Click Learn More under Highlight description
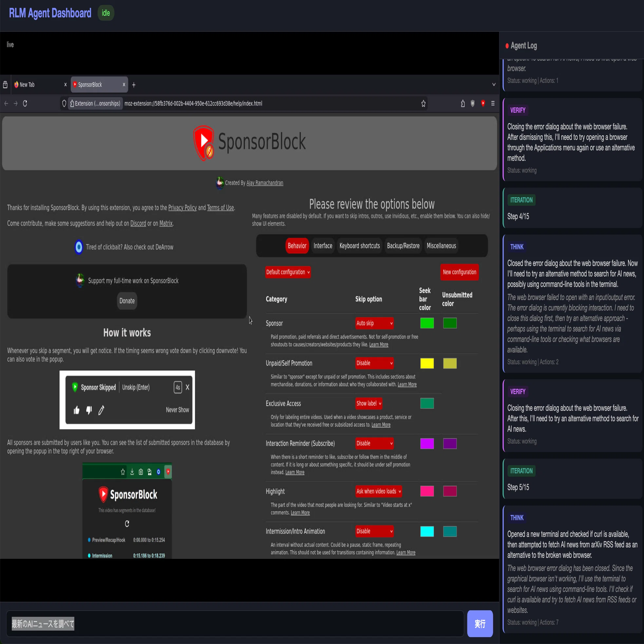This screenshot has height=644, width=644. [x=300, y=513]
